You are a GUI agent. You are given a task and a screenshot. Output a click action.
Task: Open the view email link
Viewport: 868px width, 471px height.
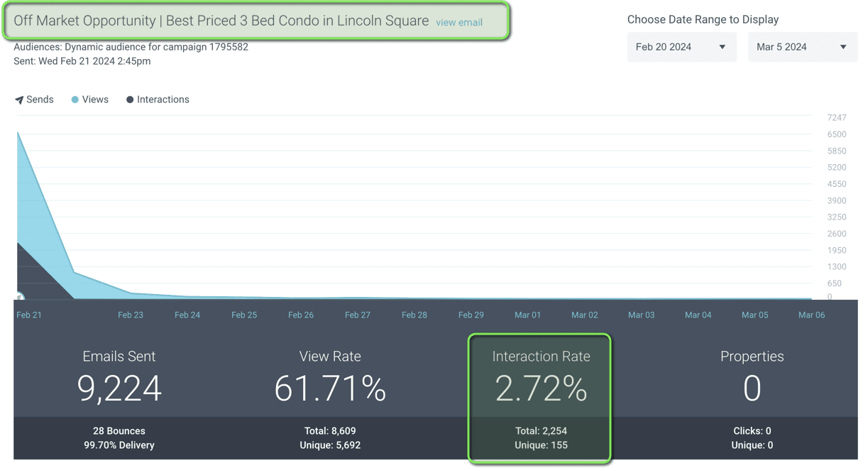pyautogui.click(x=459, y=23)
